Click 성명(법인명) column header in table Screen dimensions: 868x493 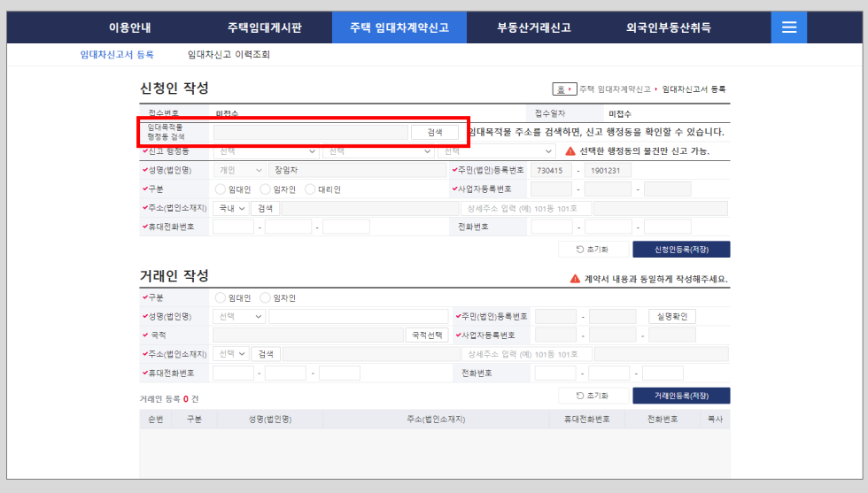(x=270, y=420)
